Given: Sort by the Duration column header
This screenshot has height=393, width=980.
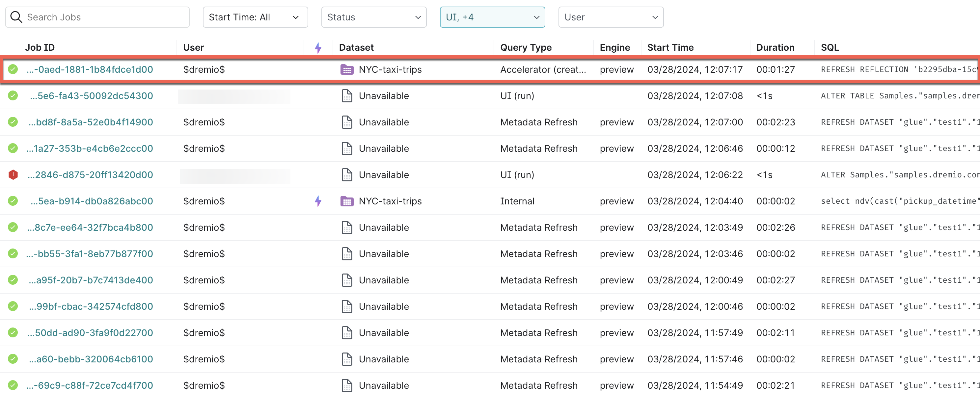Looking at the screenshot, I should [x=775, y=47].
